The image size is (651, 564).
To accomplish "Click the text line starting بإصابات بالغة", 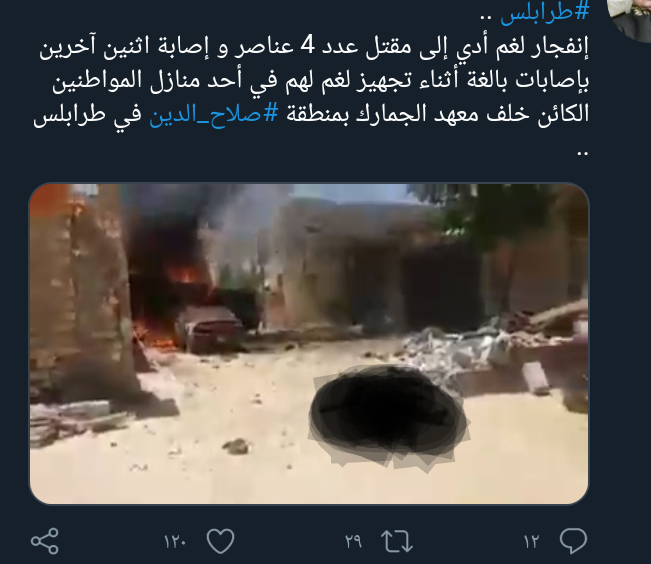I will tap(320, 80).
